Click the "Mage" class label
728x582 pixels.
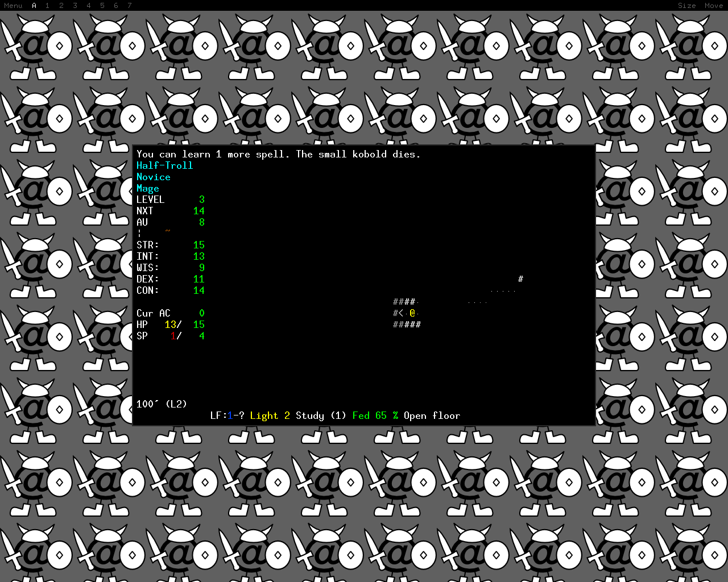tap(148, 188)
